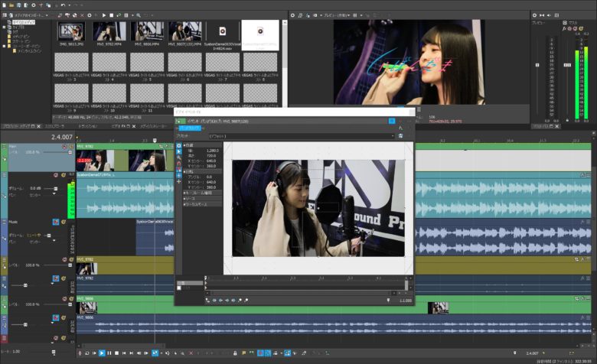This screenshot has width=597, height=364.
Task: Open the Main track hamburger menu
Action: click(4, 146)
